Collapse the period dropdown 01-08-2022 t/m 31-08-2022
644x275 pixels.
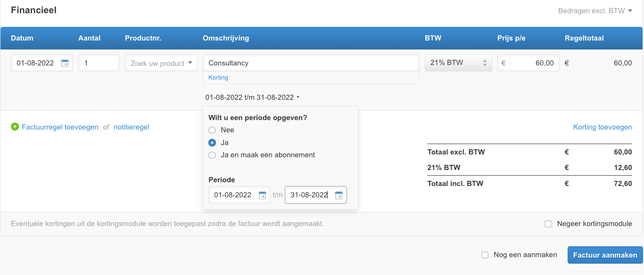tap(253, 97)
